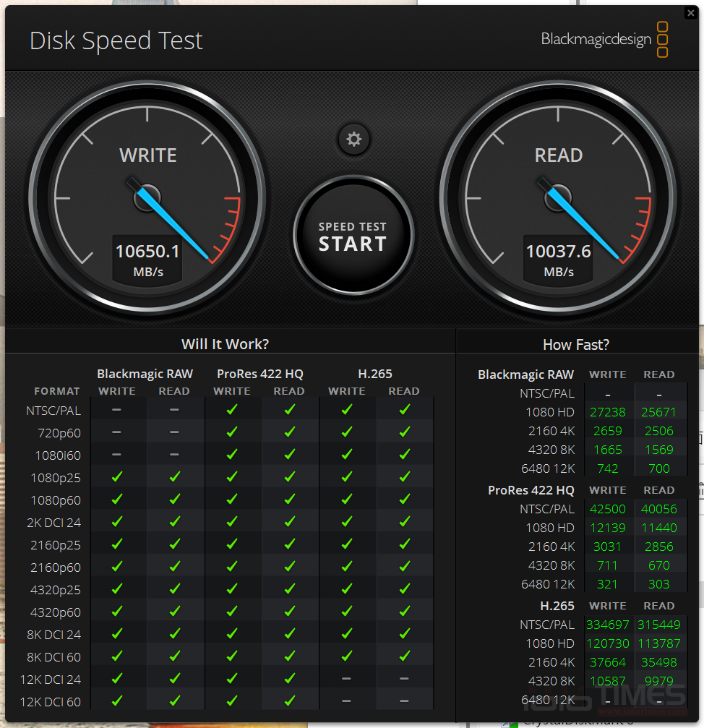Select the 10650.1 MB/s write speed readout
This screenshot has height=728, width=704.
[x=147, y=260]
